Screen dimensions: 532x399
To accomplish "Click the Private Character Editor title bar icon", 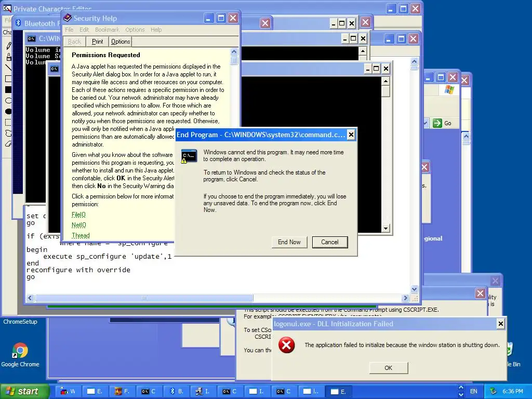I will [7, 8].
